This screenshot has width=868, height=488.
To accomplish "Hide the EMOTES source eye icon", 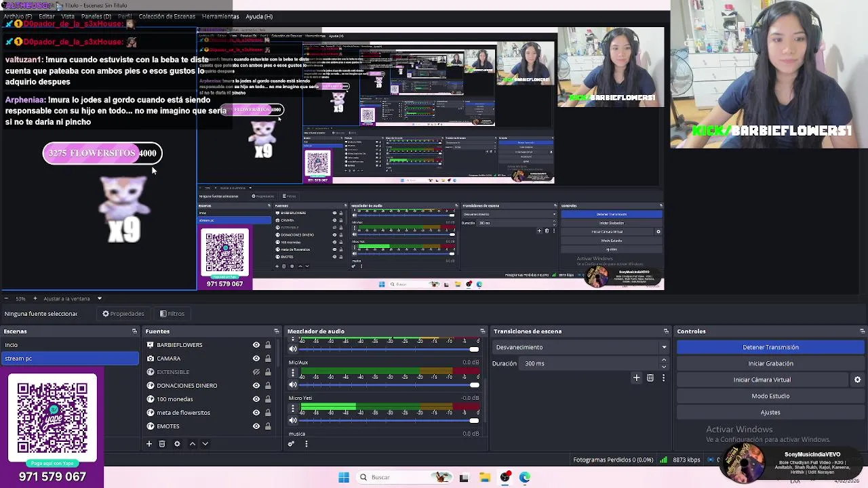I will [x=256, y=426].
